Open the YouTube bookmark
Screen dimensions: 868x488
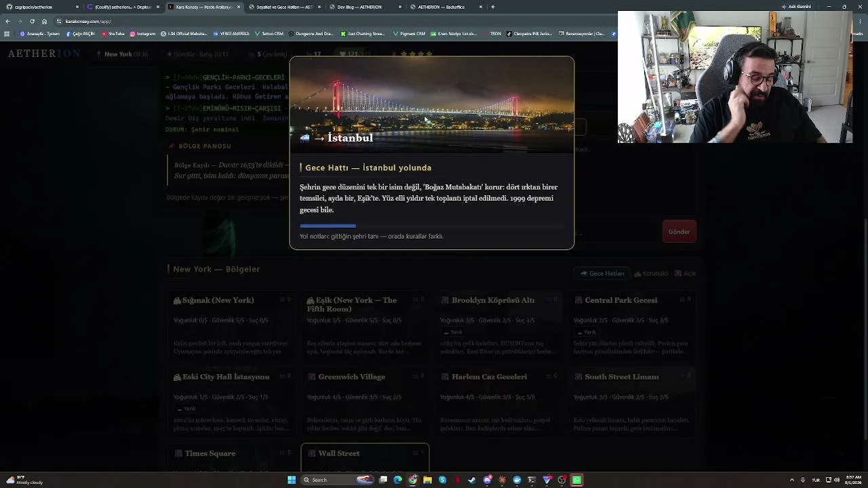tap(113, 33)
